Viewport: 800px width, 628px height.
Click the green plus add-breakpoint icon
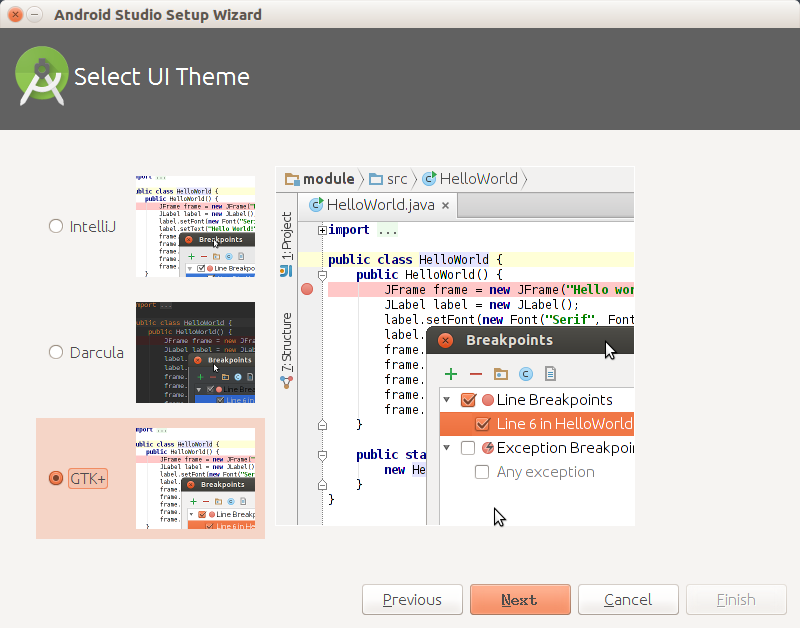[x=451, y=374]
